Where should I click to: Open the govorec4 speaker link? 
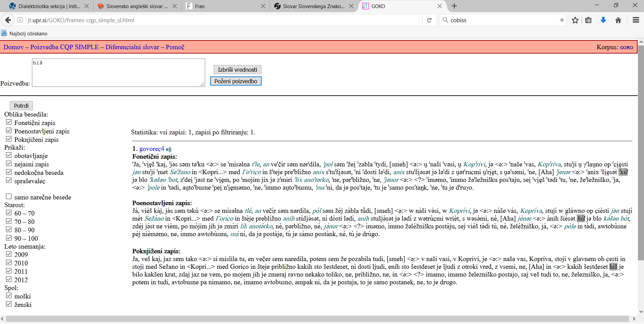pyautogui.click(x=152, y=149)
